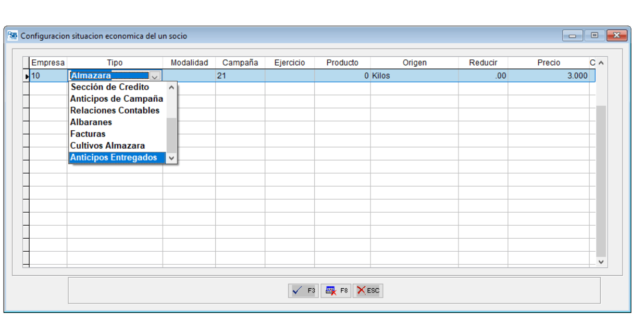This screenshot has height=331, width=644.
Task: Click the 'Origen' column header
Action: tap(414, 63)
